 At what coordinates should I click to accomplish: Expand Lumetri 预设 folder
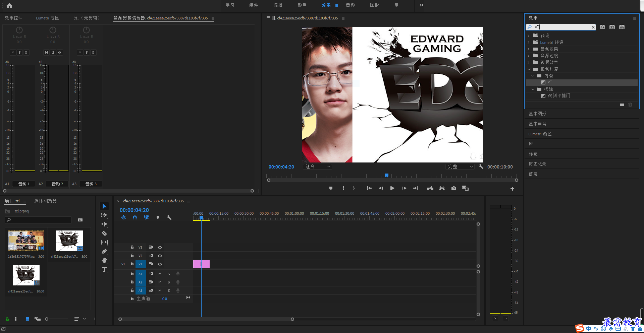pyautogui.click(x=529, y=42)
